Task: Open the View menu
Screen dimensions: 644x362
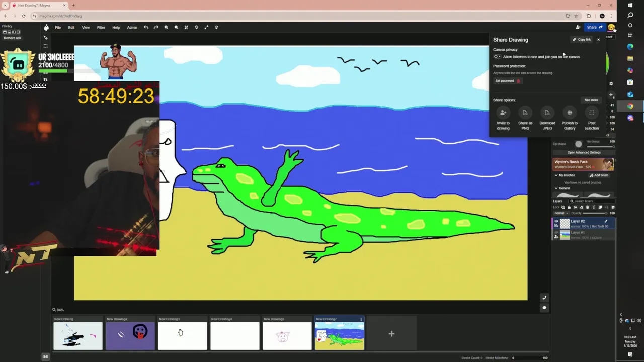Action: point(86,28)
